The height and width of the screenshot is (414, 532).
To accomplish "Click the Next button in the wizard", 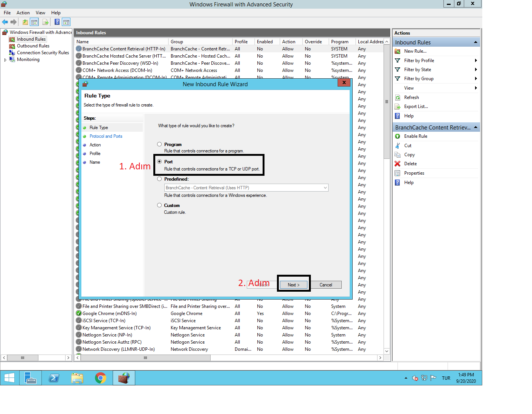I will (x=294, y=285).
